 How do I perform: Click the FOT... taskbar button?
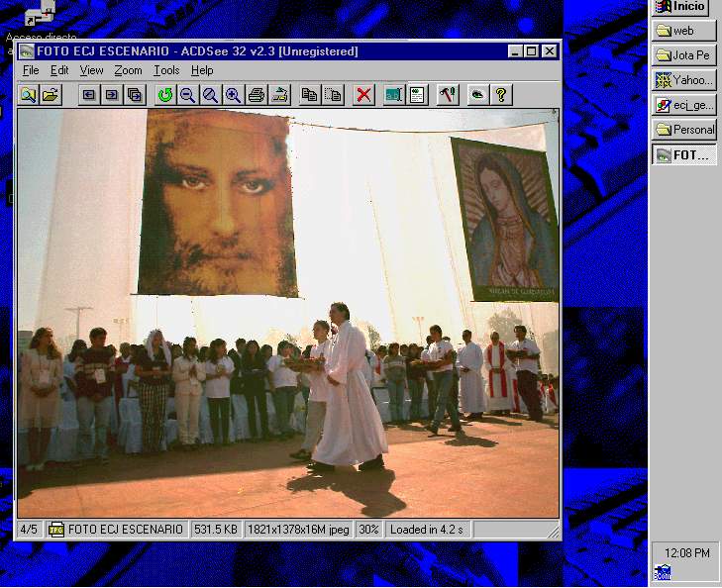(683, 154)
